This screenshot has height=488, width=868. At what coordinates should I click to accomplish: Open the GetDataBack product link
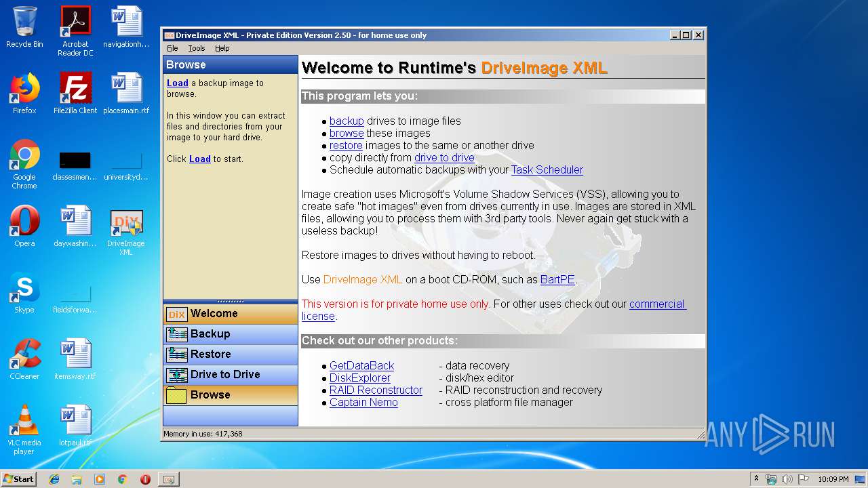click(361, 366)
